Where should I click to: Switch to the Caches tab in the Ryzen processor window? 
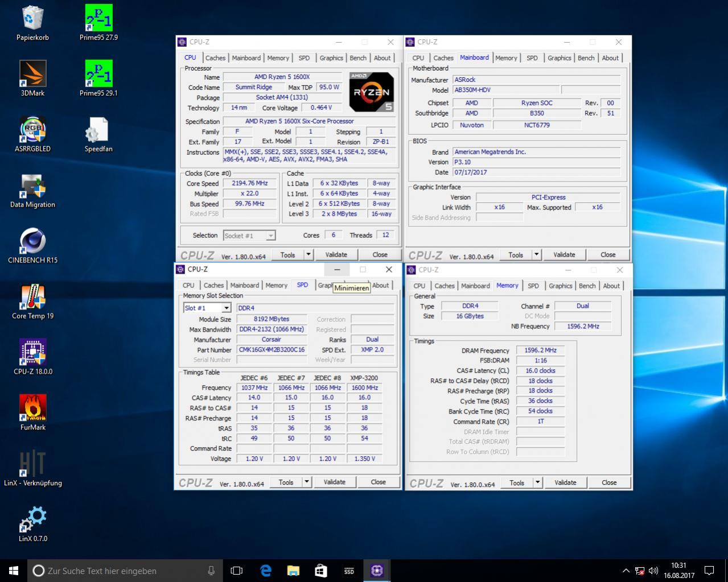click(215, 58)
